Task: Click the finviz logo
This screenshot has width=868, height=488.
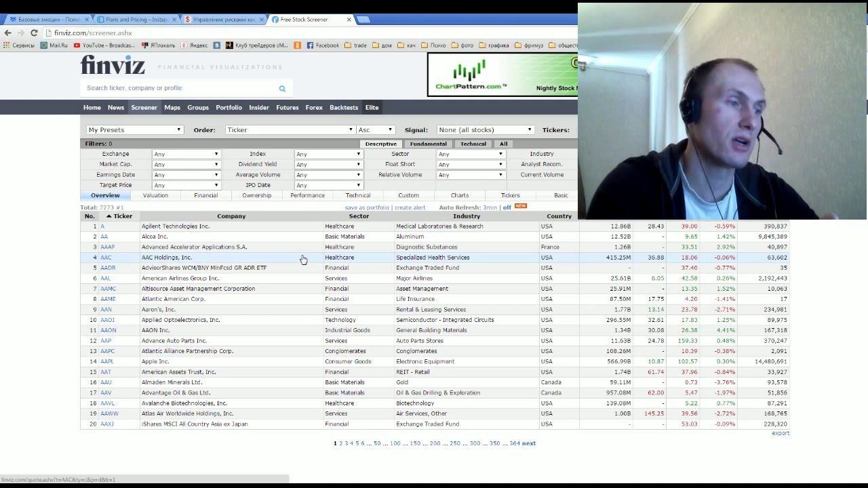Action: click(113, 65)
